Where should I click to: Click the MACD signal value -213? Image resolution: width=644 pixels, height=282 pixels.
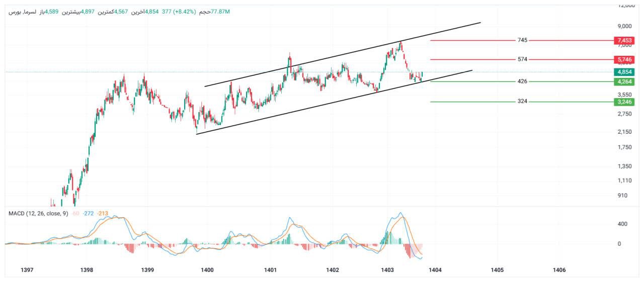(x=102, y=214)
